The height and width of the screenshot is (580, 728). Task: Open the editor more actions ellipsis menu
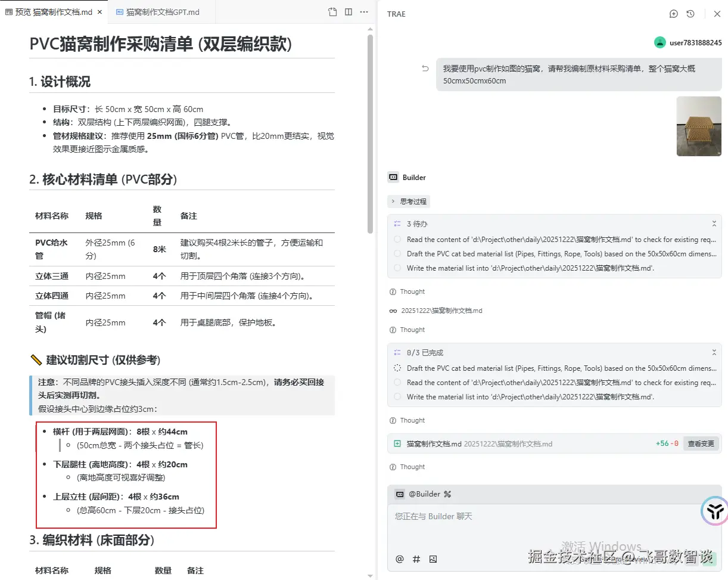[x=364, y=12]
